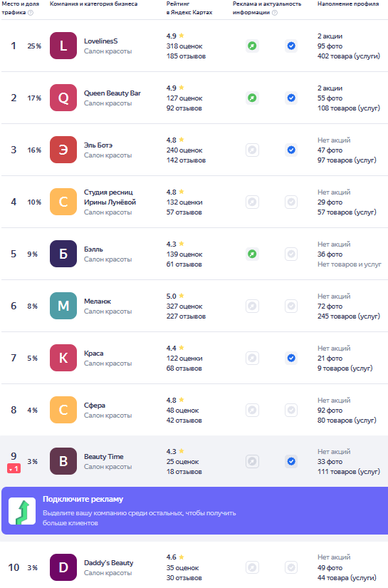Viewport: 388px width, 588px height.
Task: Click the blue verified checkmark for Queen Beauty Bar
Action: point(291,98)
